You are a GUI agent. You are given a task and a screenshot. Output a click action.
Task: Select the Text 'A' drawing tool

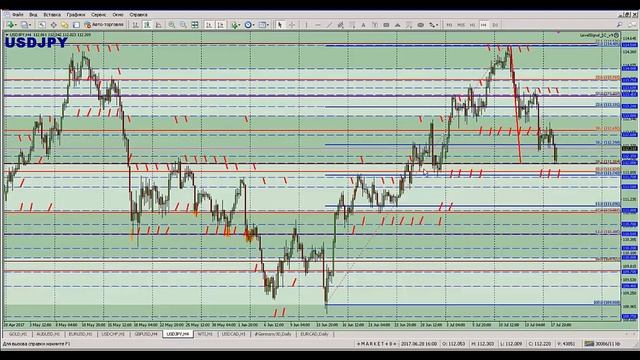363,25
